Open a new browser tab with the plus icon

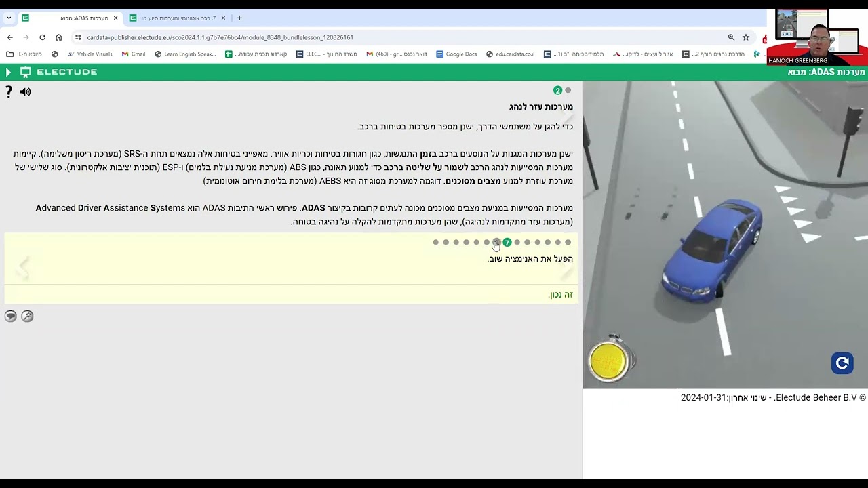[x=239, y=18]
